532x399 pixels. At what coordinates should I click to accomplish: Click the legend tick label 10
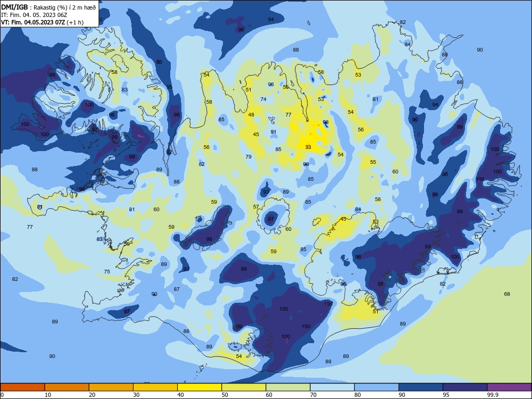tap(48, 395)
